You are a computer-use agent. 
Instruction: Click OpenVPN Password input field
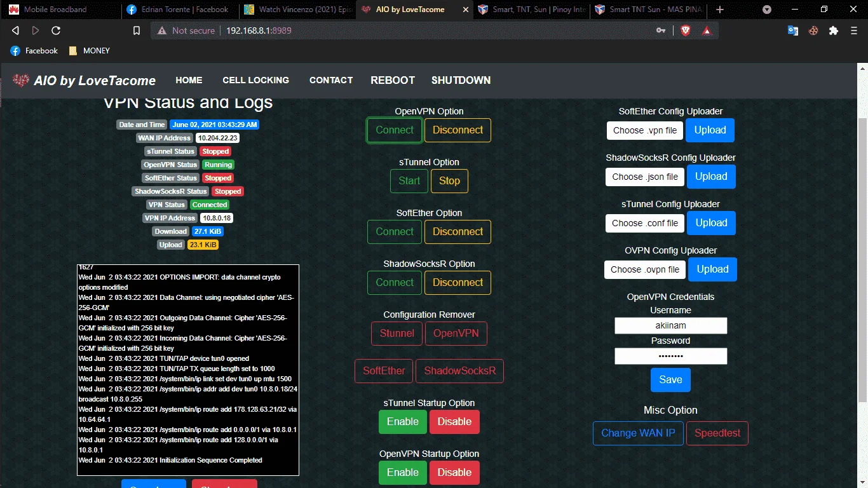670,356
